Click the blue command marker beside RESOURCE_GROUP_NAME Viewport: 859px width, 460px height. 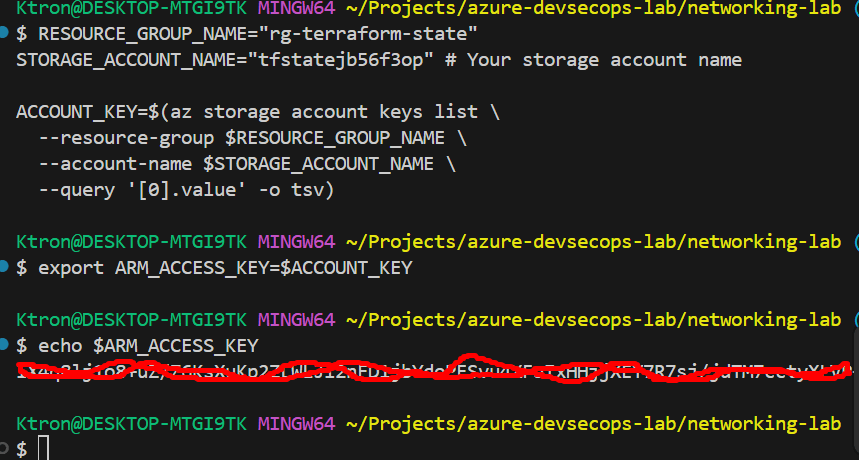click(5, 34)
